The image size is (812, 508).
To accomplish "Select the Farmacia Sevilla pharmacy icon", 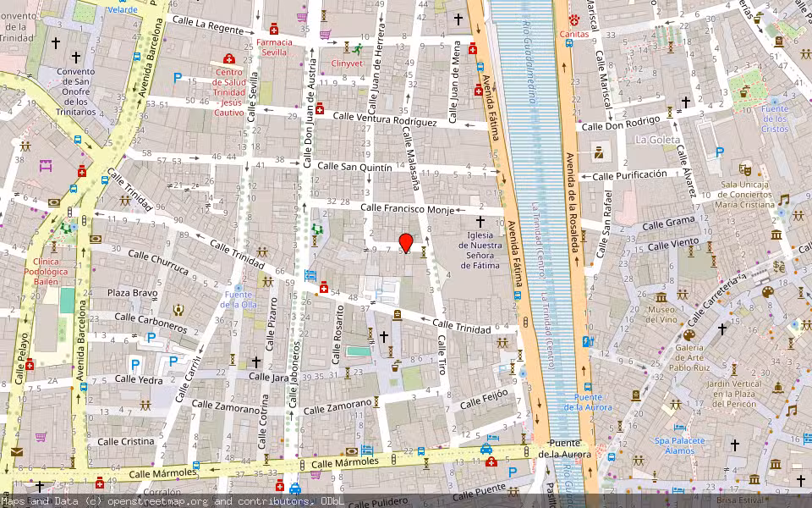I will [274, 29].
